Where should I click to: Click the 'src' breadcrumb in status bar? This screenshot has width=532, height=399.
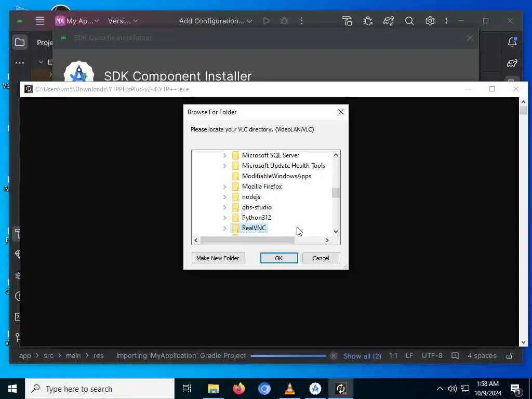[48, 355]
